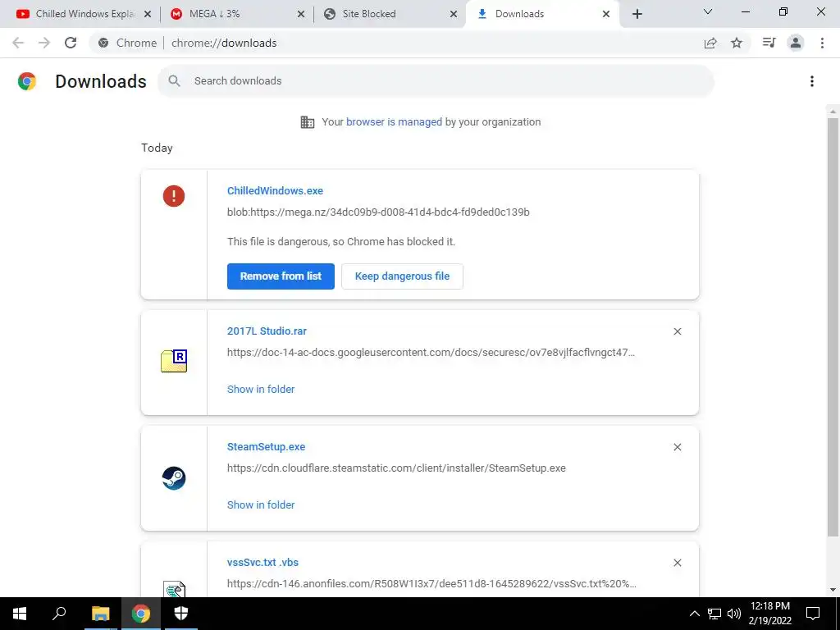Open the volume tray icon
The image size is (840, 630).
coord(734,614)
